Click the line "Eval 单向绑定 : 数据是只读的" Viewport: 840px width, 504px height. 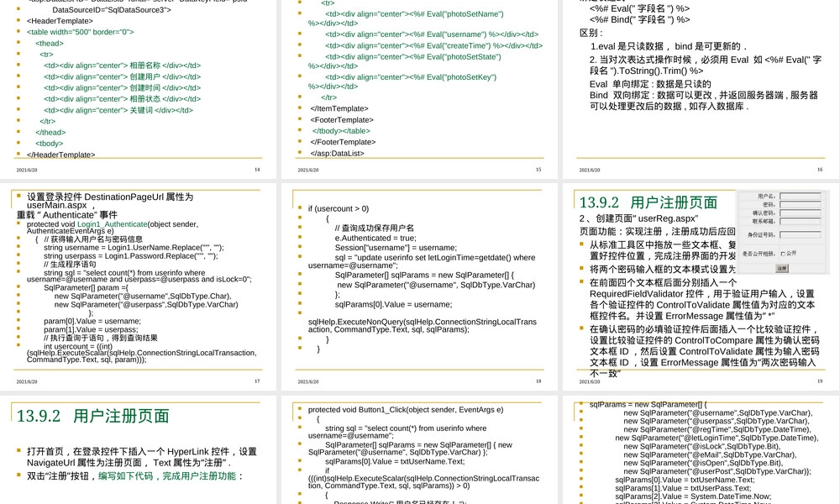[x=650, y=84]
